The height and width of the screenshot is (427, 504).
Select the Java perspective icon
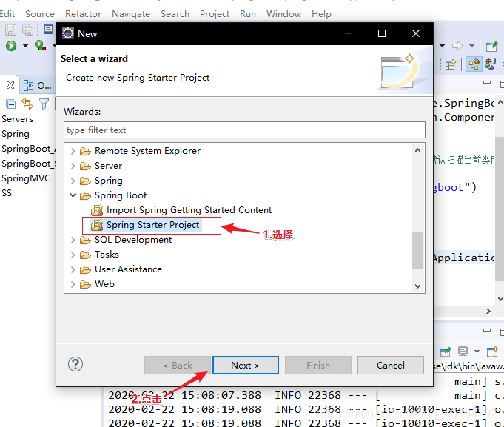pos(491,64)
